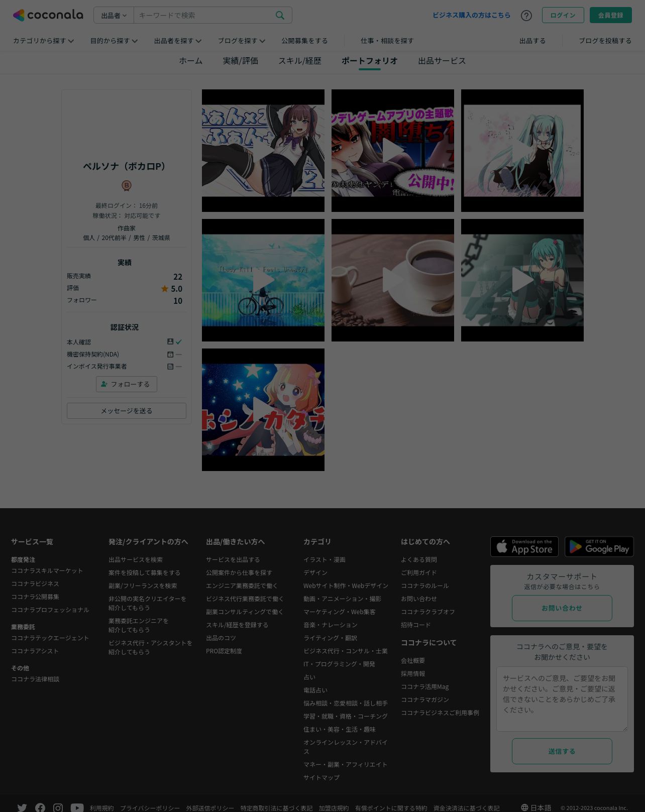
Task: Open the Google Play download badge
Action: click(599, 547)
